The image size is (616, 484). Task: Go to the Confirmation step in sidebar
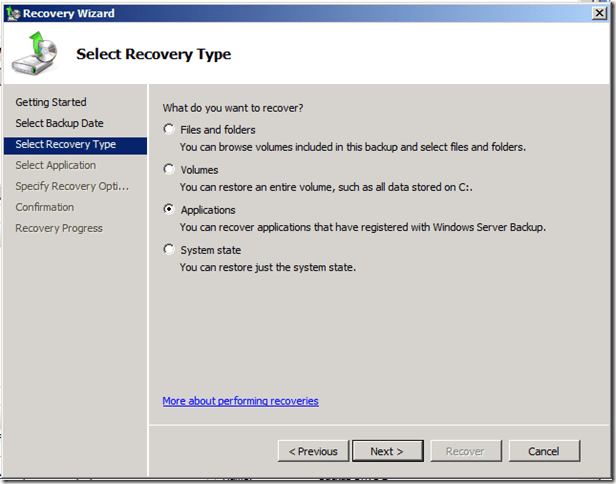click(x=45, y=207)
